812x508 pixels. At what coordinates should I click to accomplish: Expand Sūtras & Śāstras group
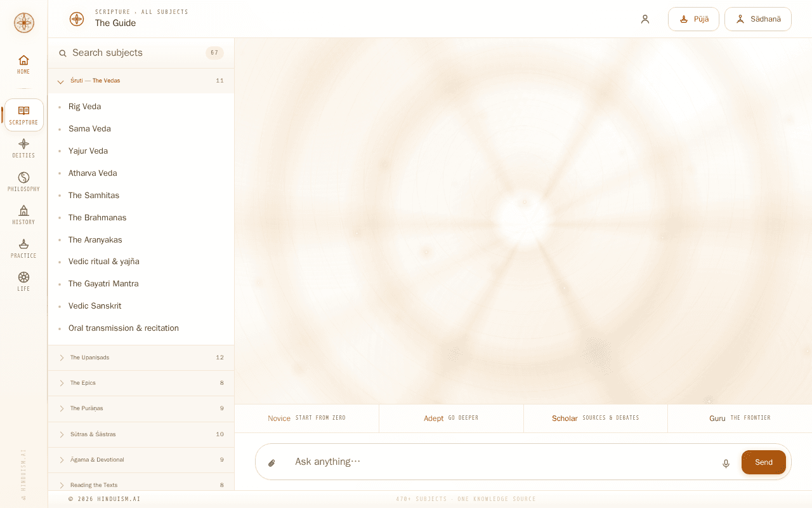coord(141,434)
